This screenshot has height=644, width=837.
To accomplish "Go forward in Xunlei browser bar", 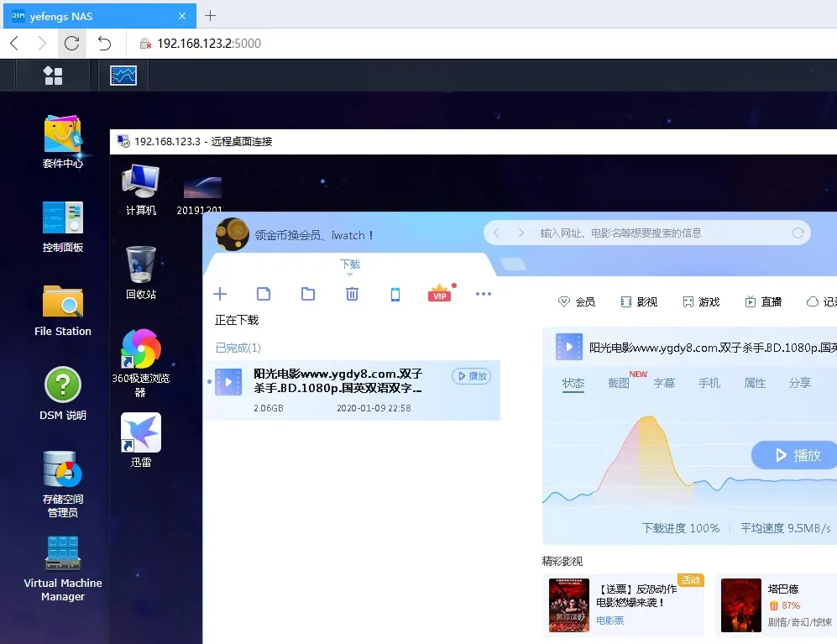I will (521, 233).
